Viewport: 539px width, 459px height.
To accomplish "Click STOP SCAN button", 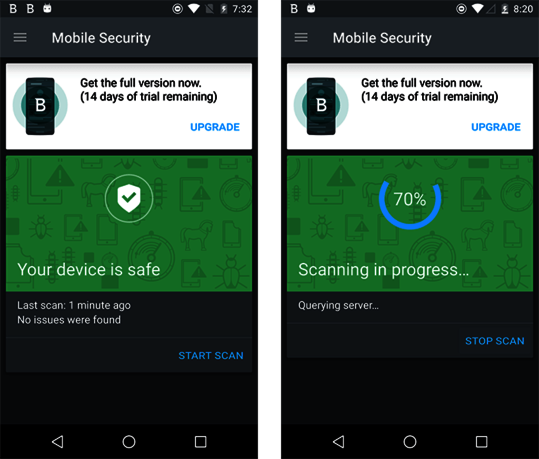I will pyautogui.click(x=495, y=341).
